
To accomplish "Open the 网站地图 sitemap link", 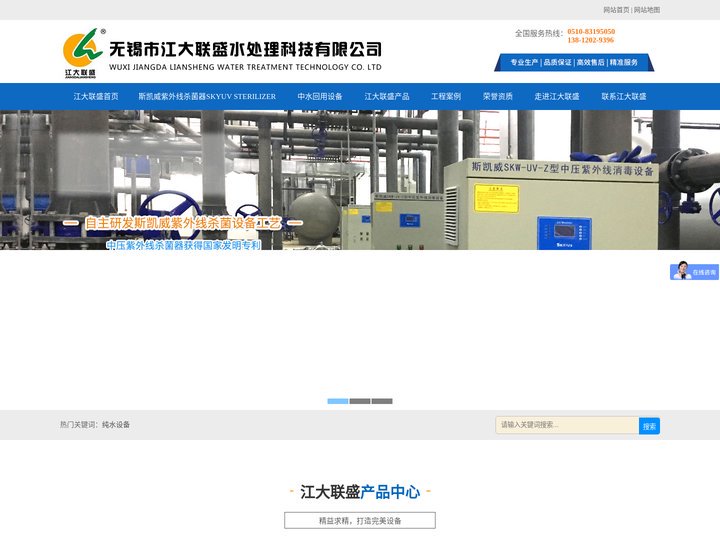I will coord(647,10).
